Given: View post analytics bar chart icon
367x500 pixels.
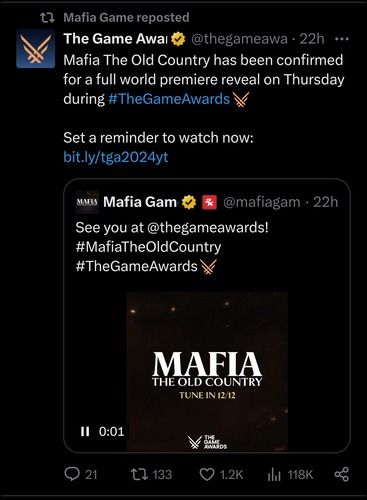Looking at the screenshot, I should pos(274,474).
